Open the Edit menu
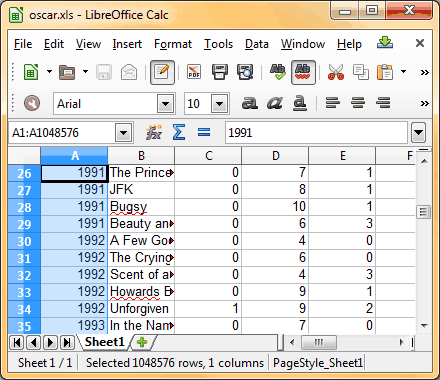The height and width of the screenshot is (380, 440). [x=54, y=44]
